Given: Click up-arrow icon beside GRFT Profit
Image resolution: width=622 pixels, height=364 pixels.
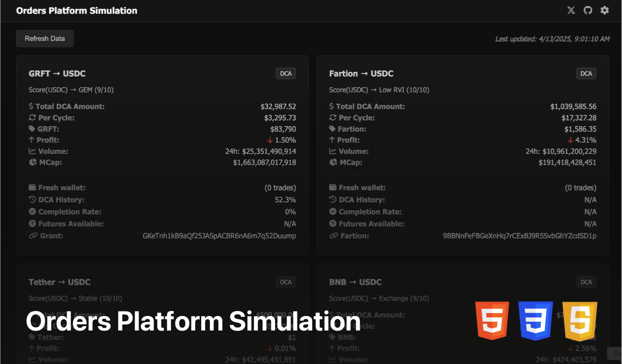Looking at the screenshot, I should (x=32, y=140).
